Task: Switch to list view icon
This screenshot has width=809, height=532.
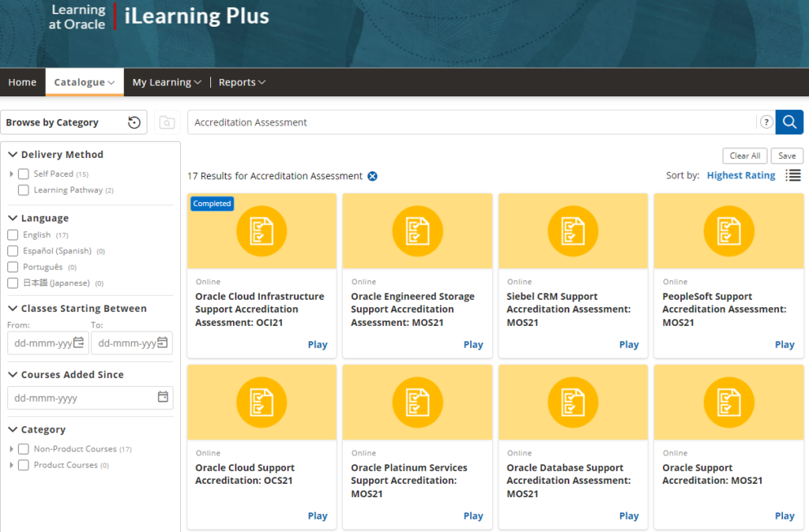Action: 793,175
